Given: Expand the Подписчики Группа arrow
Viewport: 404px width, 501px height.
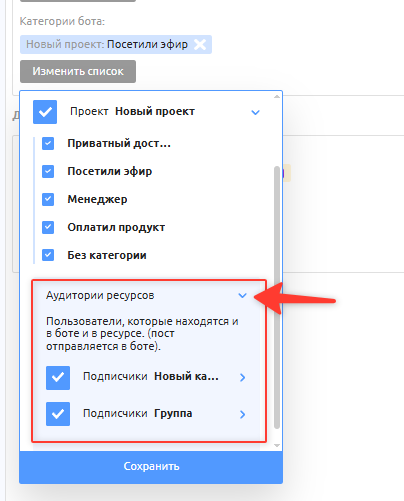Looking at the screenshot, I should click(242, 414).
